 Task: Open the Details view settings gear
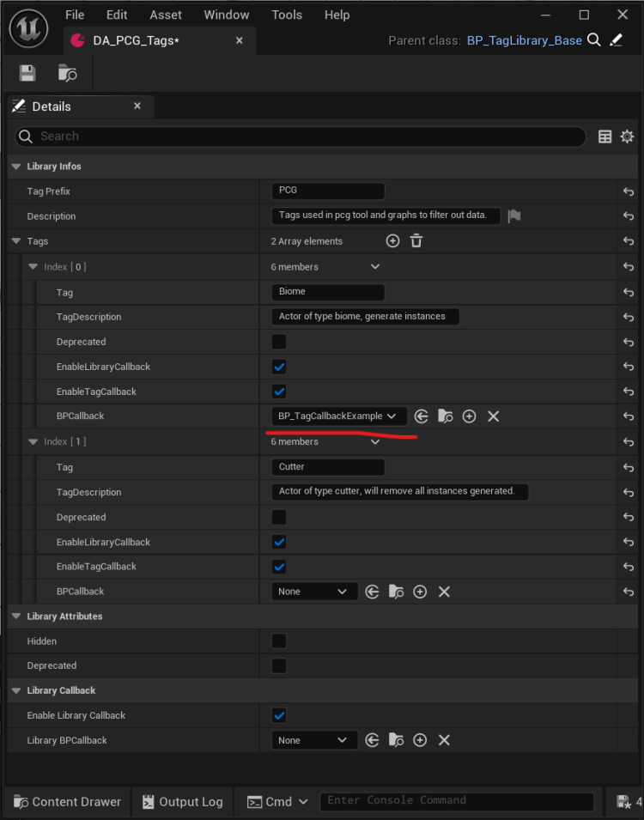(x=627, y=136)
